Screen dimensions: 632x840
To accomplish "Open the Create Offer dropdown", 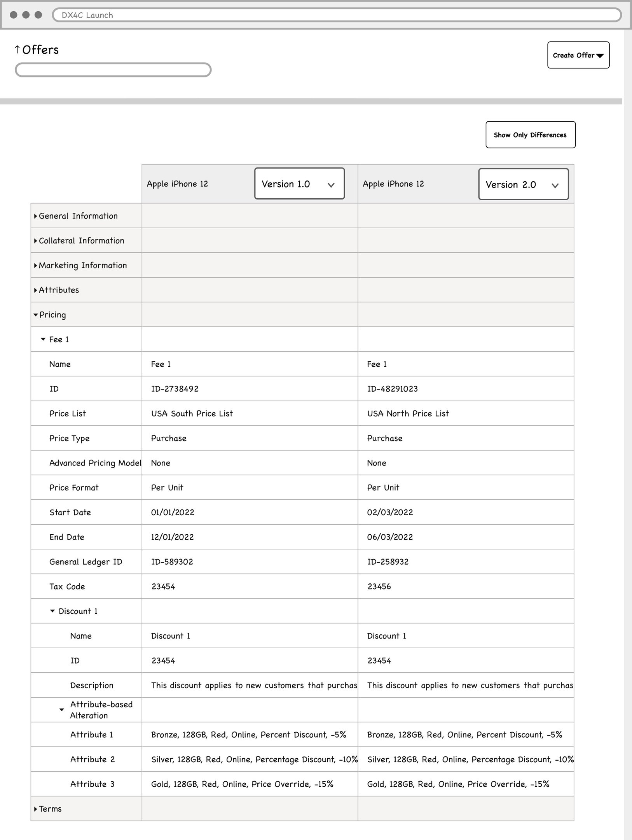I will click(578, 55).
